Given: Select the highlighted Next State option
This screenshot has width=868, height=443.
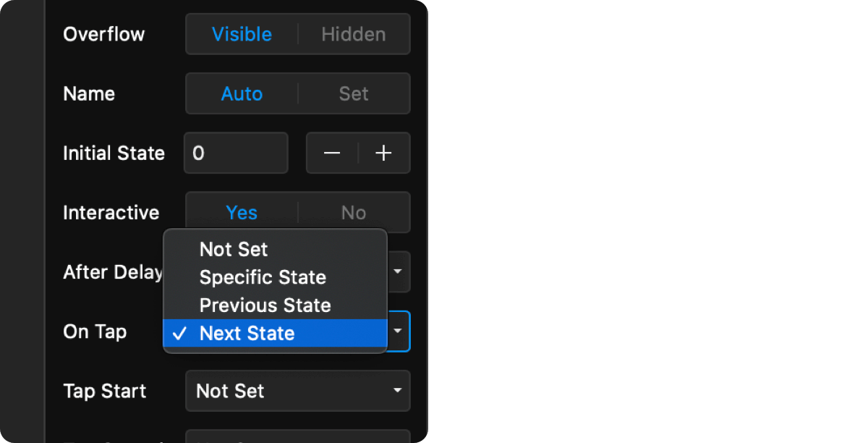Looking at the screenshot, I should (275, 334).
